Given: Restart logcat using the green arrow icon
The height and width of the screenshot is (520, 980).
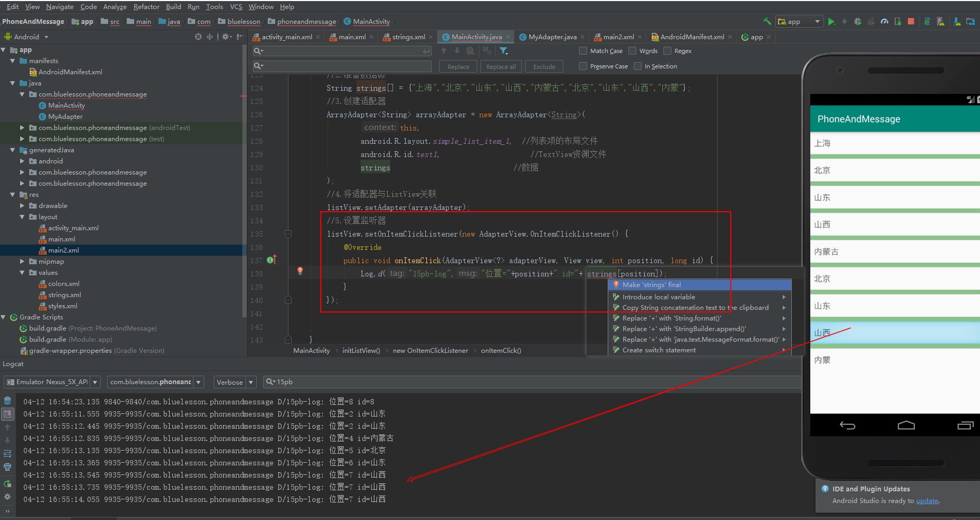Looking at the screenshot, I should click(x=7, y=483).
